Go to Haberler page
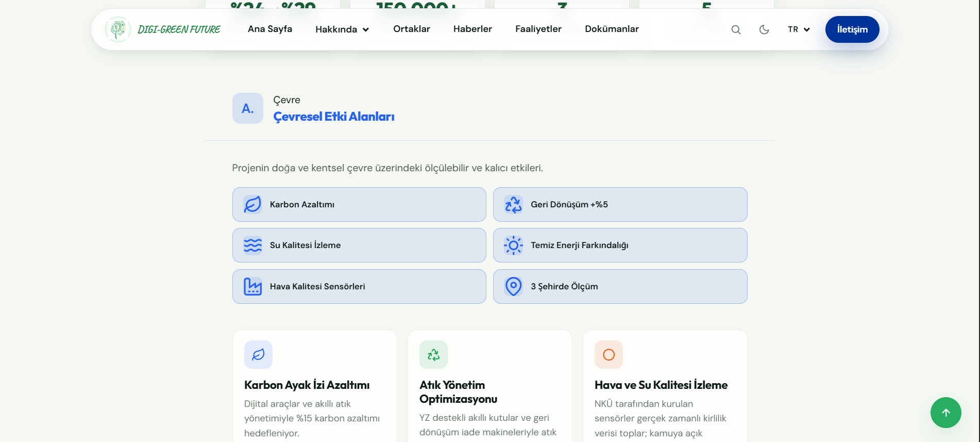Screen dimensions: 980x442 tap(472, 29)
